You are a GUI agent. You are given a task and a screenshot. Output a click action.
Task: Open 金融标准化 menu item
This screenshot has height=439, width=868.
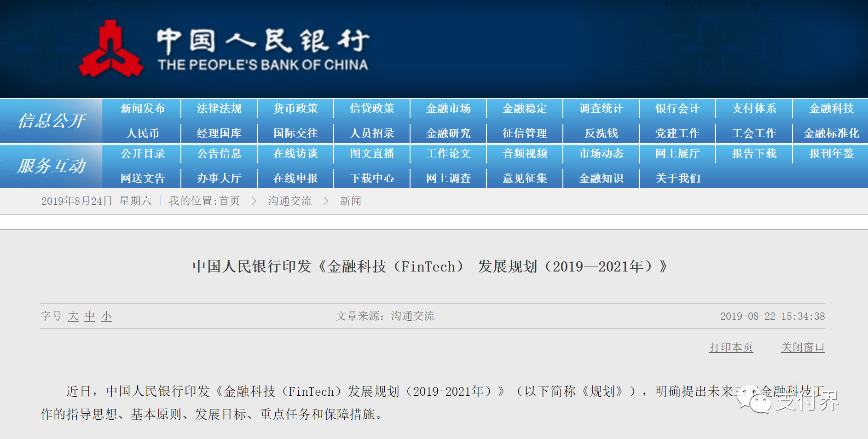pyautogui.click(x=831, y=133)
